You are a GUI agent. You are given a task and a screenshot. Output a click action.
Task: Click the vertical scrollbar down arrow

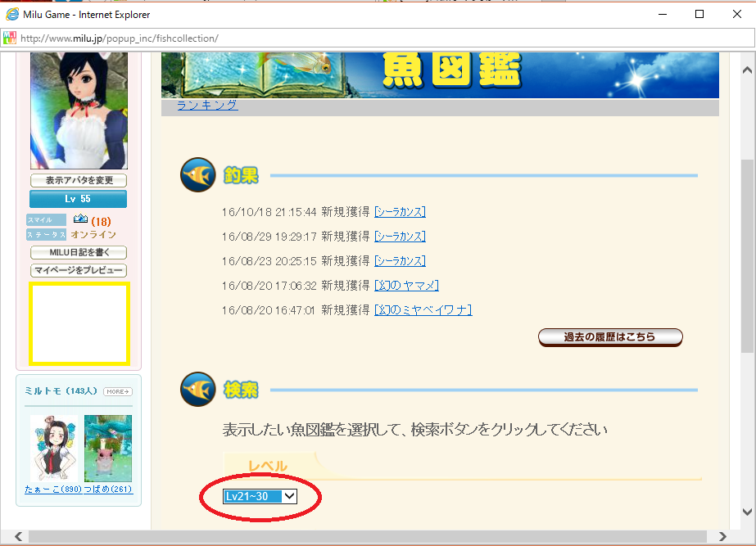(747, 512)
